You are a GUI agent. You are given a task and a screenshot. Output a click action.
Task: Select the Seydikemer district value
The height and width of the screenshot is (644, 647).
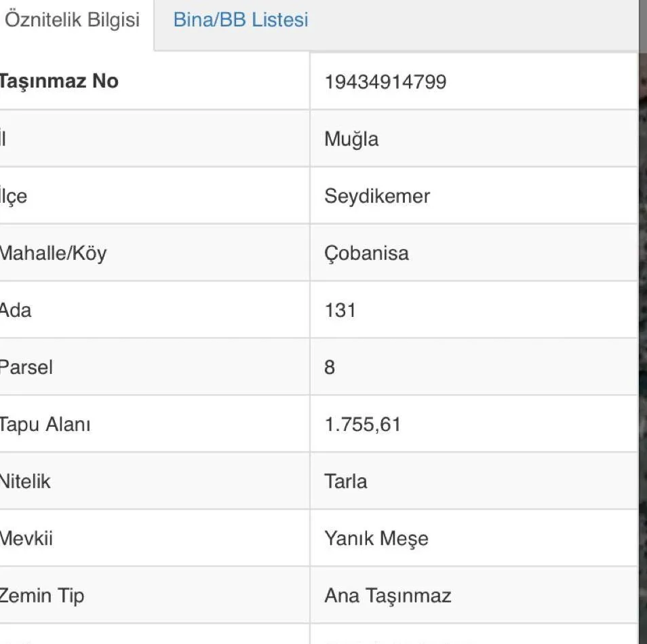377,197
